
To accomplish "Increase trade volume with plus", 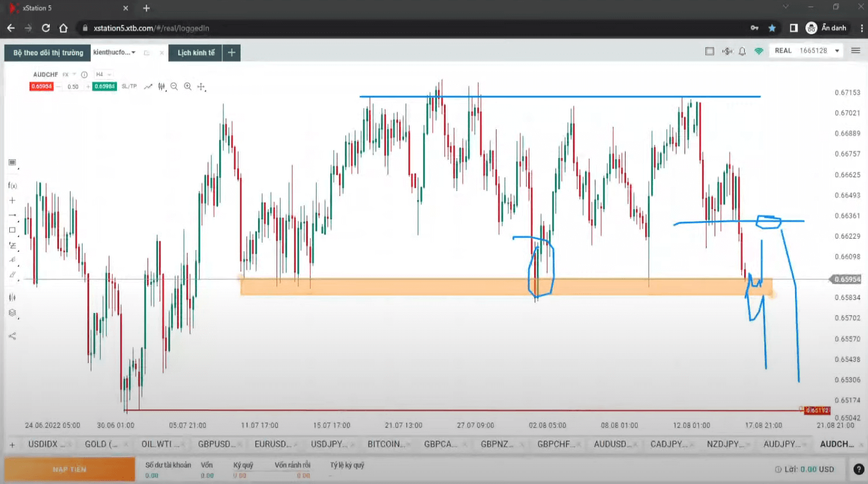I will click(x=88, y=86).
